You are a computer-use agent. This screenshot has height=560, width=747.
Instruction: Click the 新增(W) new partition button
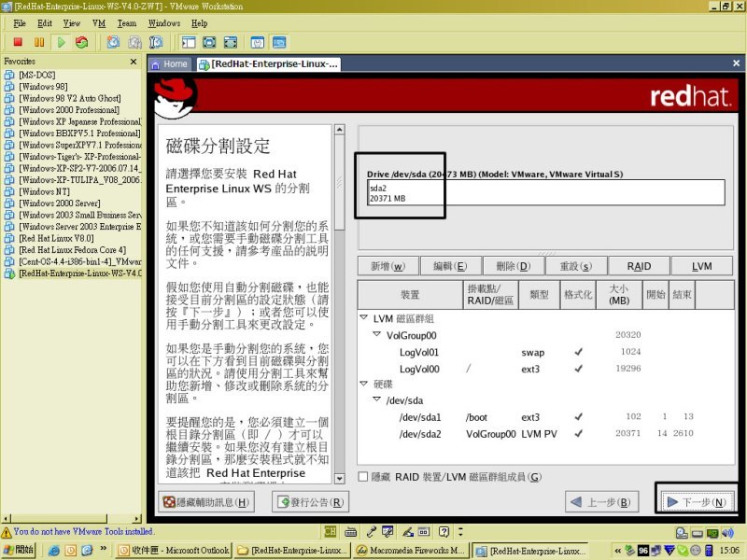tap(388, 266)
